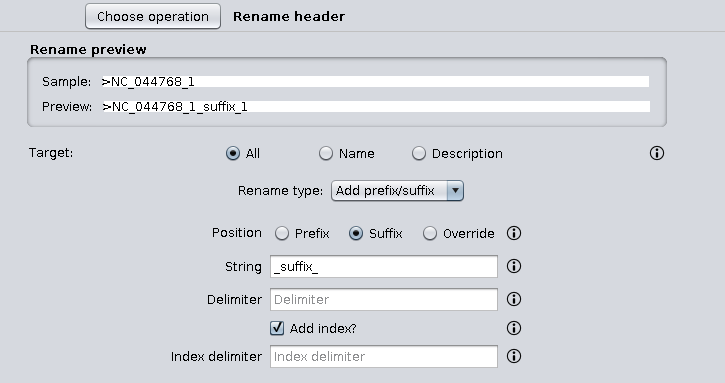Open info icon for Target options
725x383 pixels.
point(657,153)
